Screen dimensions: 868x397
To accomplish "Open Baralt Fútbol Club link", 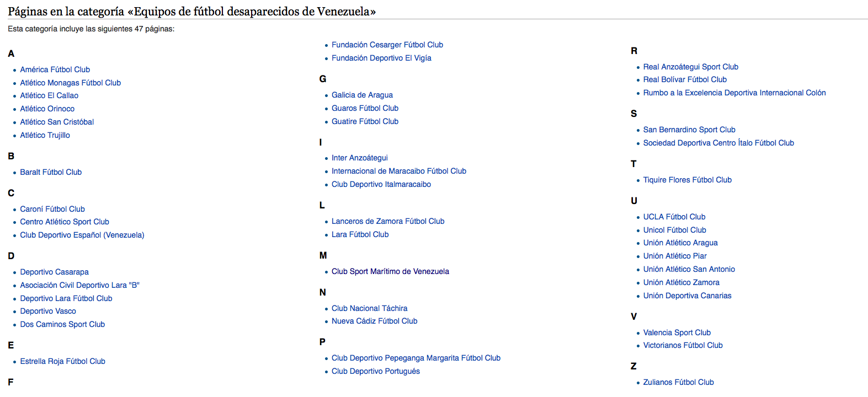I will (51, 172).
